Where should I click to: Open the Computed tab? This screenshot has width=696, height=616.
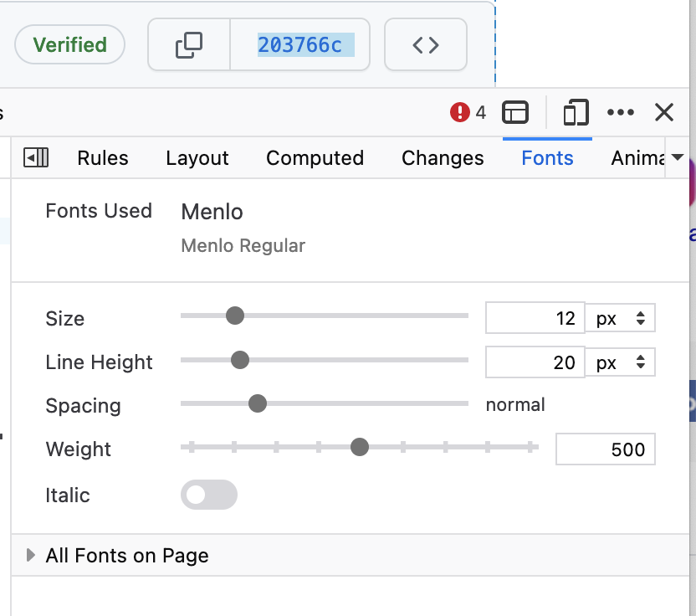(x=315, y=158)
